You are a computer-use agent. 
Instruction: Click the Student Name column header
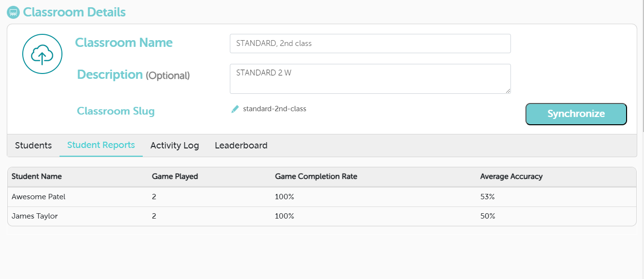(37, 176)
